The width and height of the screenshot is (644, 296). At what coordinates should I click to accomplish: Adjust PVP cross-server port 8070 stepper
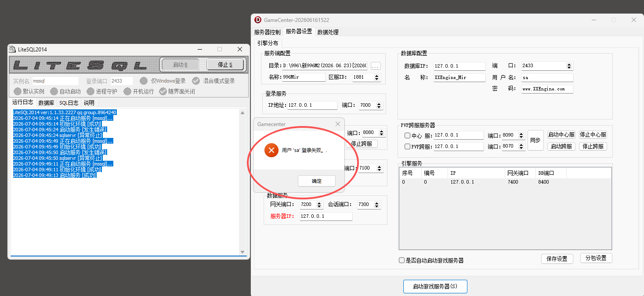(521, 147)
